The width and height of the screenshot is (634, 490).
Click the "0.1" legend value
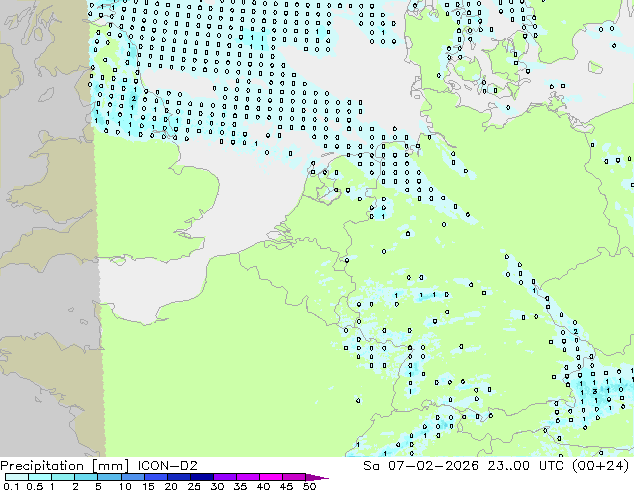11,486
